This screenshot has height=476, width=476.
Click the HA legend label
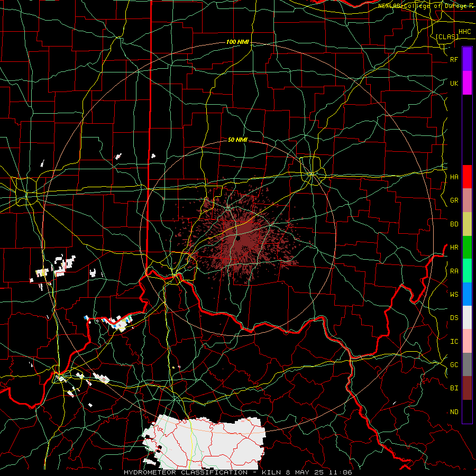(454, 177)
